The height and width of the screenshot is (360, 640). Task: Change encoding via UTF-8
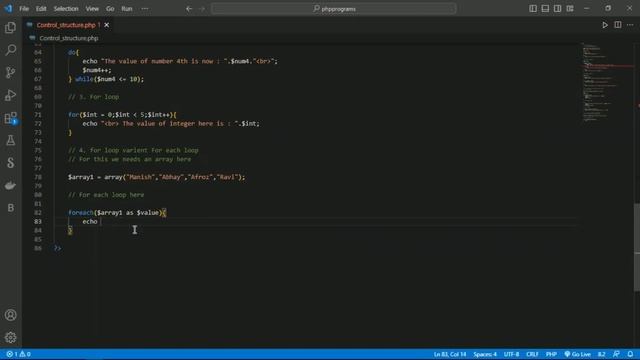(511, 354)
